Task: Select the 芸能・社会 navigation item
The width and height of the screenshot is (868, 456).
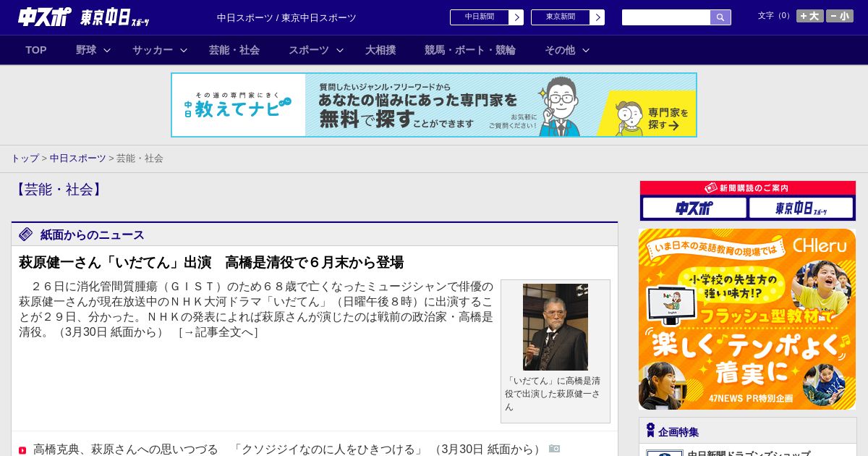Action: [x=234, y=50]
